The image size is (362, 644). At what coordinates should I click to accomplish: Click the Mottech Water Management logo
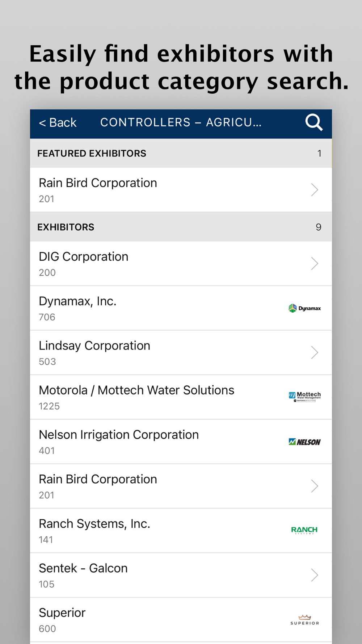pos(304,397)
